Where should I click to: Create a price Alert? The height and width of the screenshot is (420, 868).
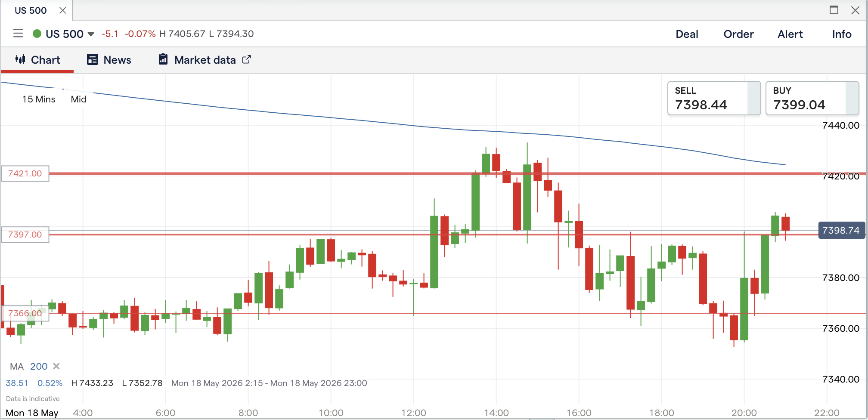coord(790,34)
